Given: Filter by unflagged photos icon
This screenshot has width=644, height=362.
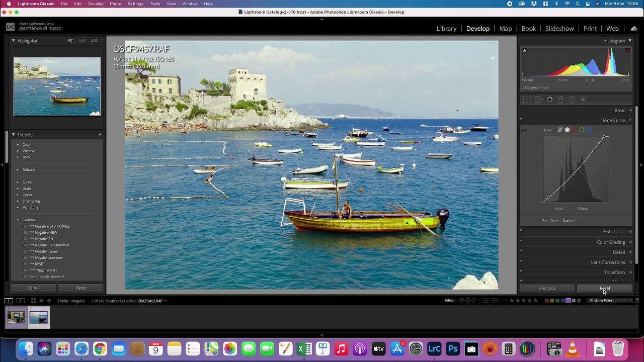Looking at the screenshot, I should click(x=467, y=301).
